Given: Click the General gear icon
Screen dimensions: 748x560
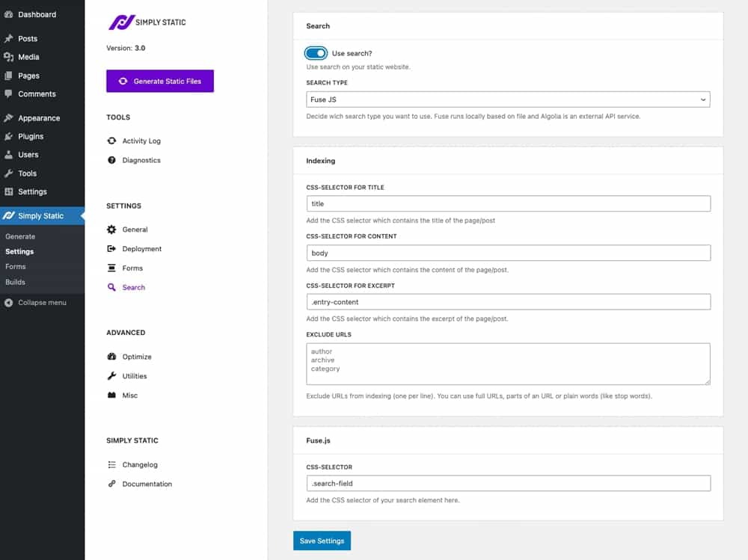Looking at the screenshot, I should 111,230.
